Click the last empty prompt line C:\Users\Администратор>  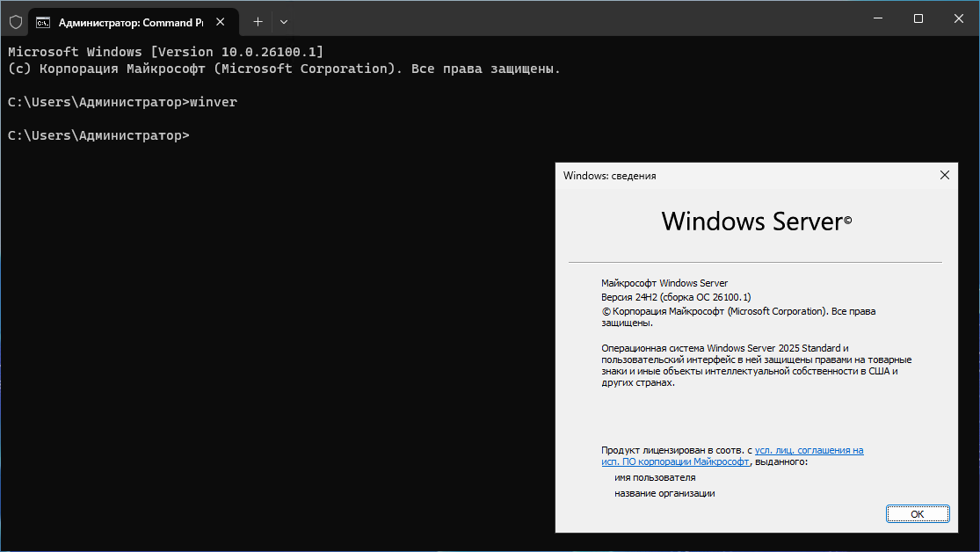[98, 135]
